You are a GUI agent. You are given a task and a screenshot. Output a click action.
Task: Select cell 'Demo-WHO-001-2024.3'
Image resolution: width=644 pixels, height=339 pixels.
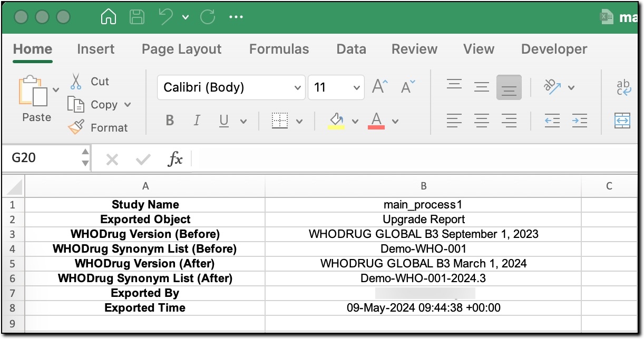pos(423,278)
